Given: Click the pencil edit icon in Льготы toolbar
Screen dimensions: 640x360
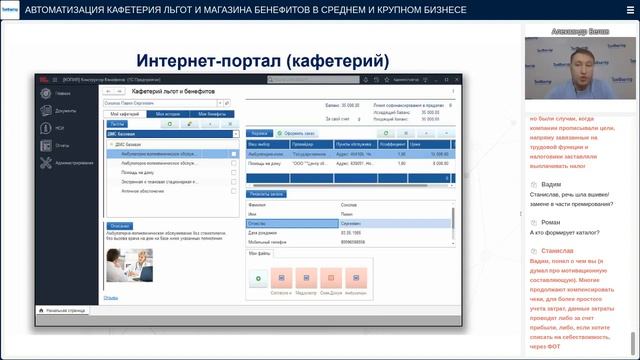Looking at the screenshot, I should click(189, 124).
